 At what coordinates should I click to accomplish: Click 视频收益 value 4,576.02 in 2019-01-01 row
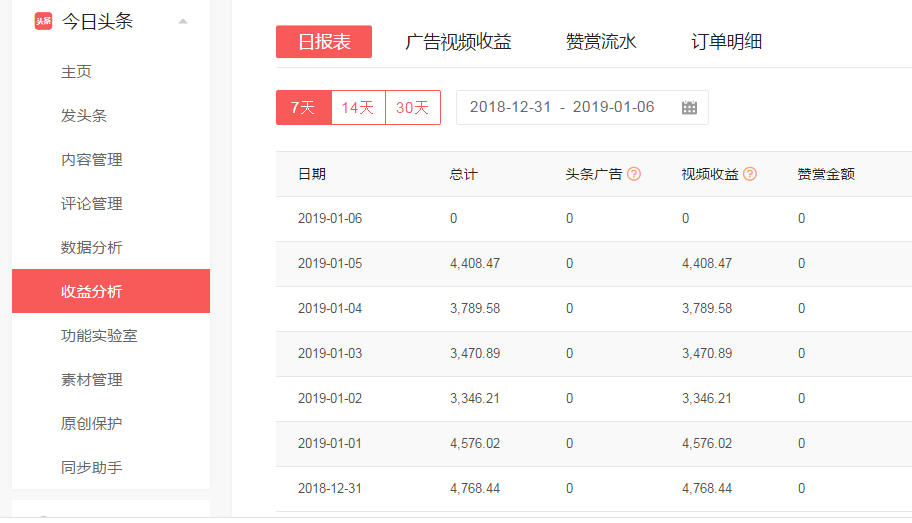(x=707, y=443)
